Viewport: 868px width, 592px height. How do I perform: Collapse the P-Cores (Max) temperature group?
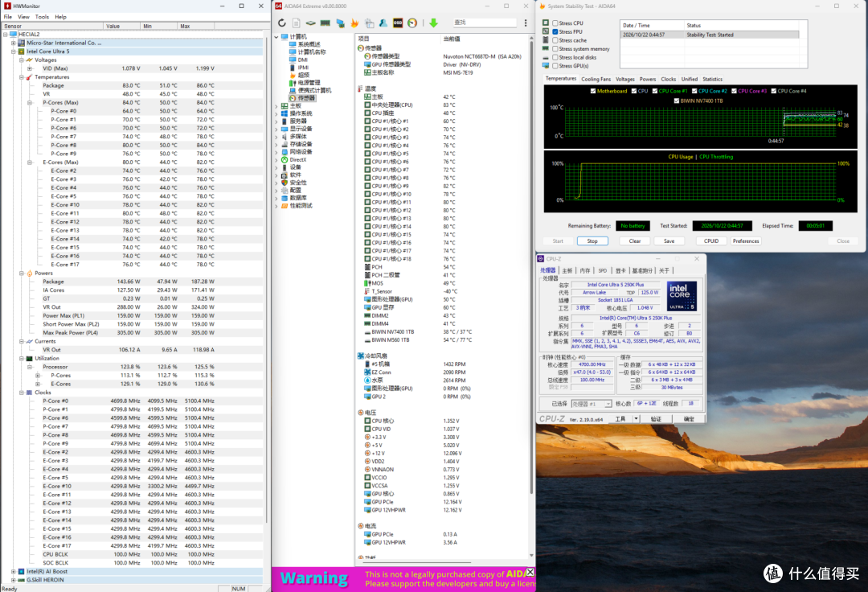tap(30, 102)
